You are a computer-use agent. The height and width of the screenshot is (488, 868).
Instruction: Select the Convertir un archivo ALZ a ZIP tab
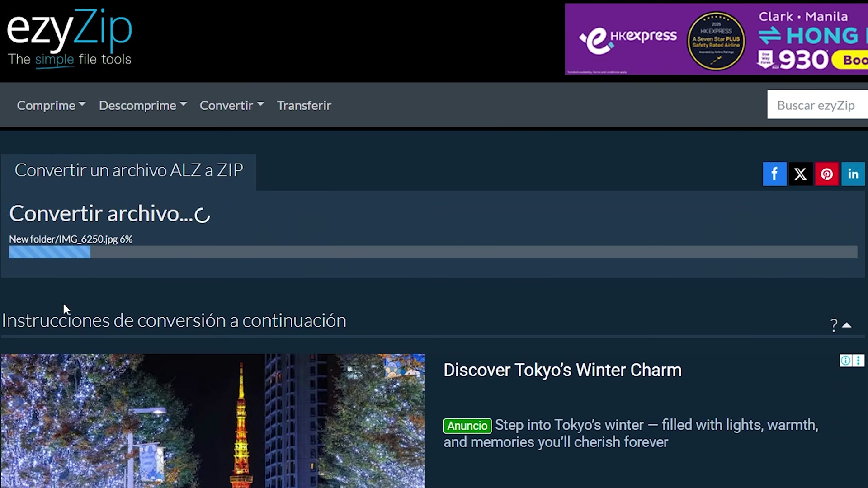129,170
